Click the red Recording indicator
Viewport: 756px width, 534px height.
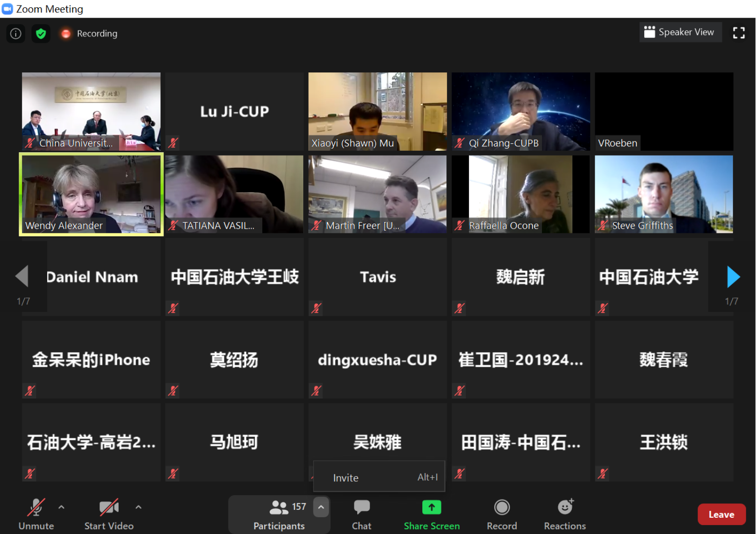[x=65, y=33]
